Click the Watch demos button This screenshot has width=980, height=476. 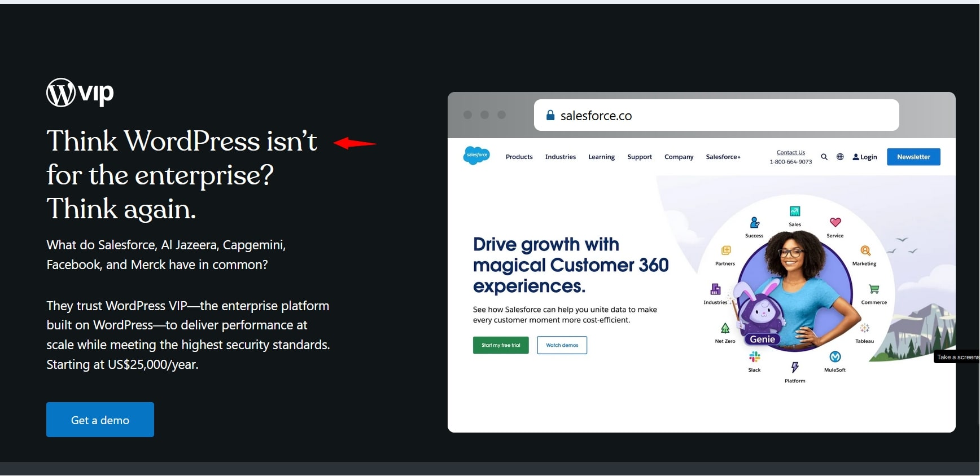562,345
